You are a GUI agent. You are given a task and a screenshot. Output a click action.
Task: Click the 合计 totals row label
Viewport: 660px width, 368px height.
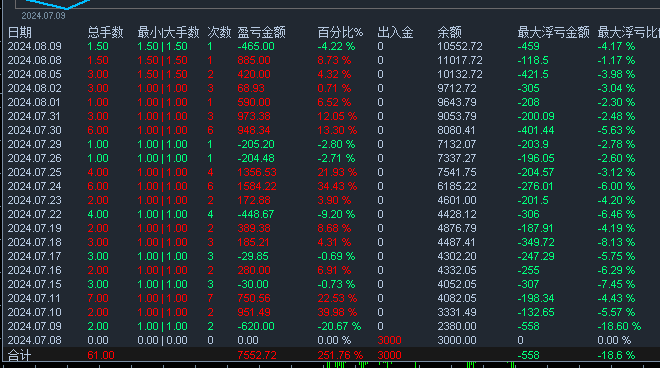click(19, 355)
